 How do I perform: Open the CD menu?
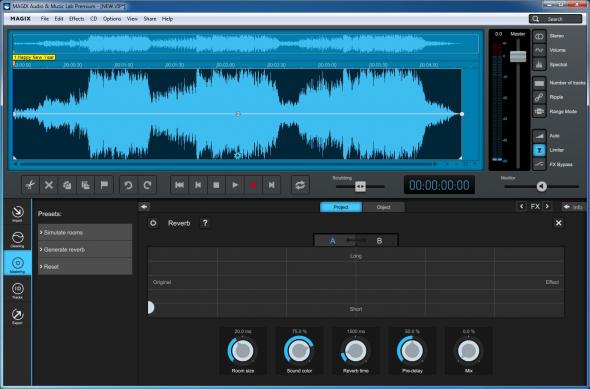94,19
